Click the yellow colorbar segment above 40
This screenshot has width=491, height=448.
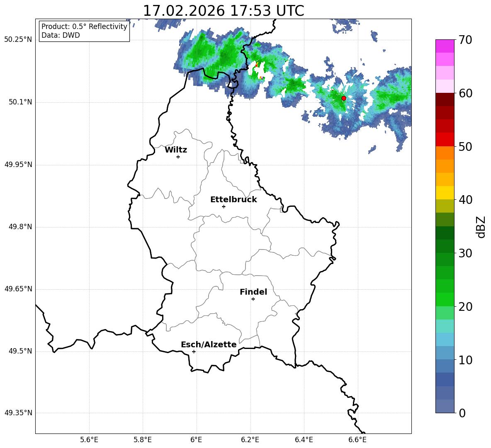tap(445, 193)
